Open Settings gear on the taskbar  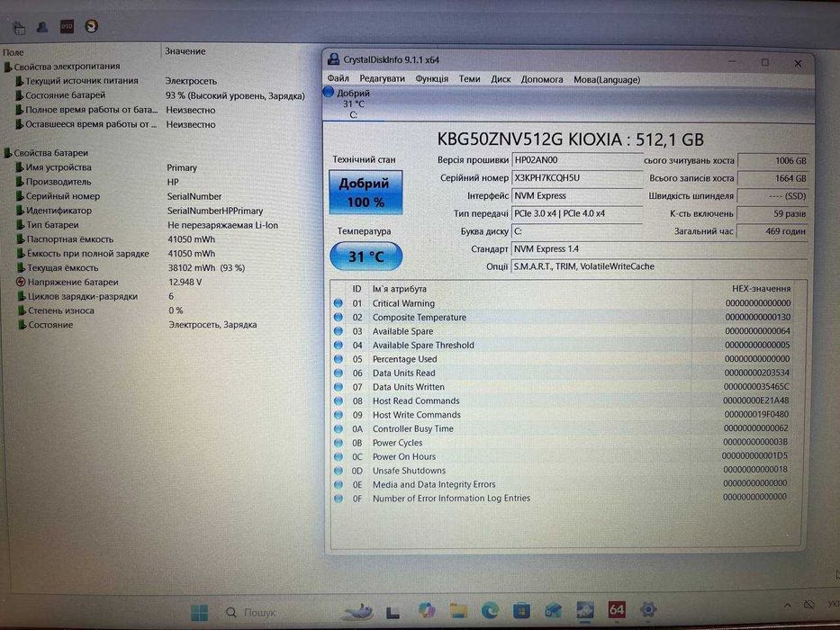coord(648,609)
